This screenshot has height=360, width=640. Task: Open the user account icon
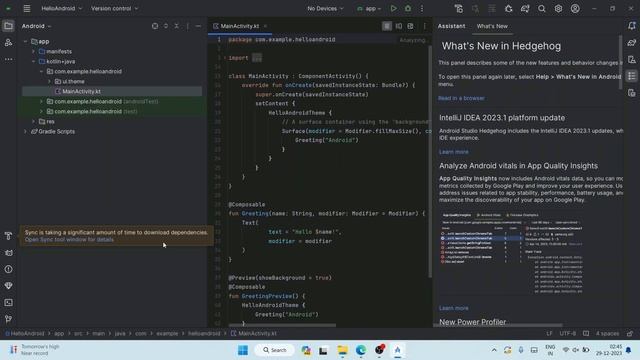pyautogui.click(x=575, y=8)
